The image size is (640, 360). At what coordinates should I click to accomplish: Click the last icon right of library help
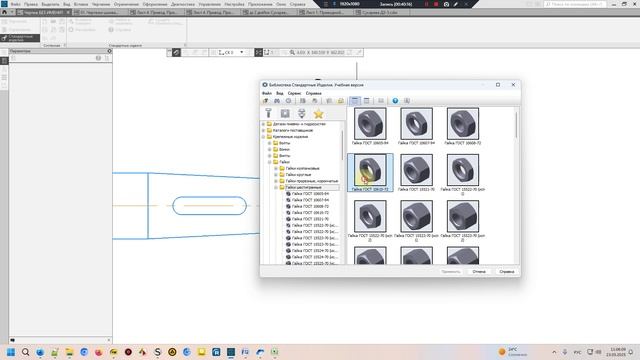[x=407, y=101]
